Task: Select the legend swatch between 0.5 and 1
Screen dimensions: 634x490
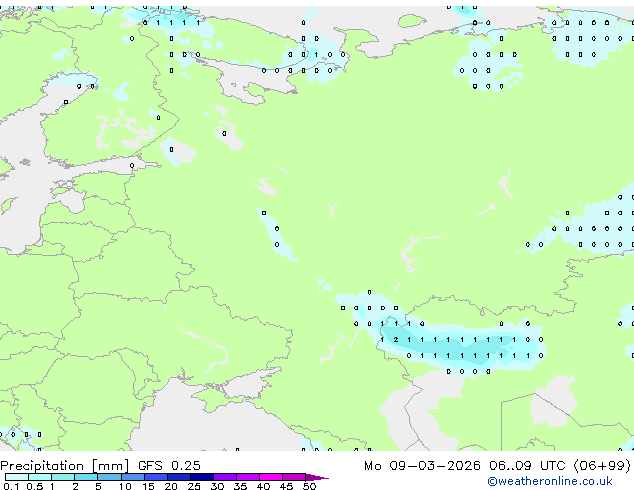Action: point(40,477)
